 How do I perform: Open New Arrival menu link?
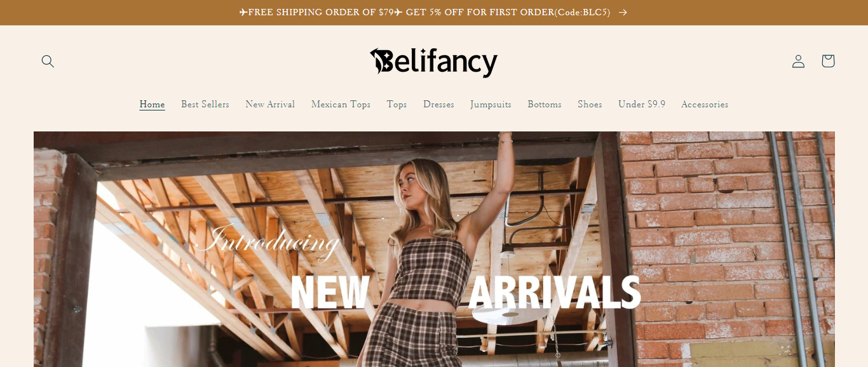coord(270,104)
